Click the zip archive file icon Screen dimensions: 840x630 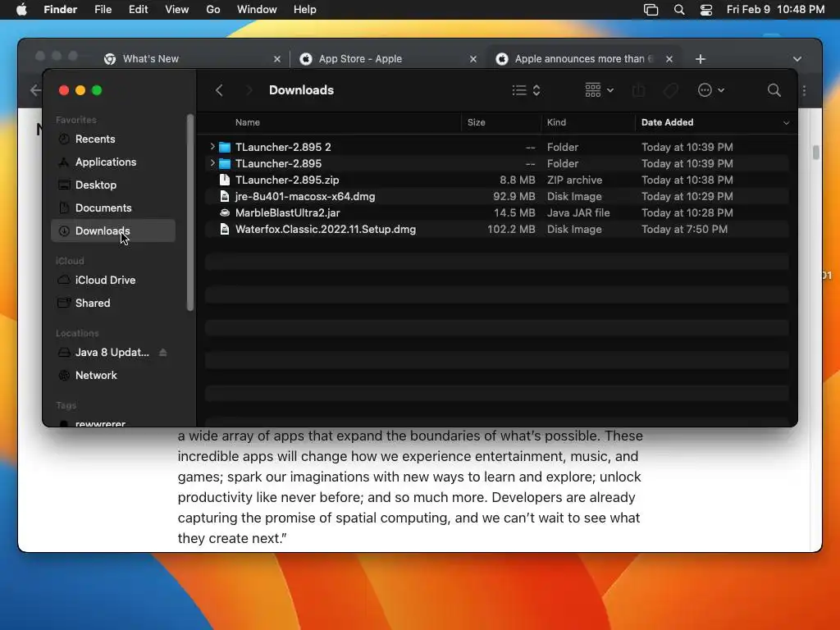click(225, 180)
